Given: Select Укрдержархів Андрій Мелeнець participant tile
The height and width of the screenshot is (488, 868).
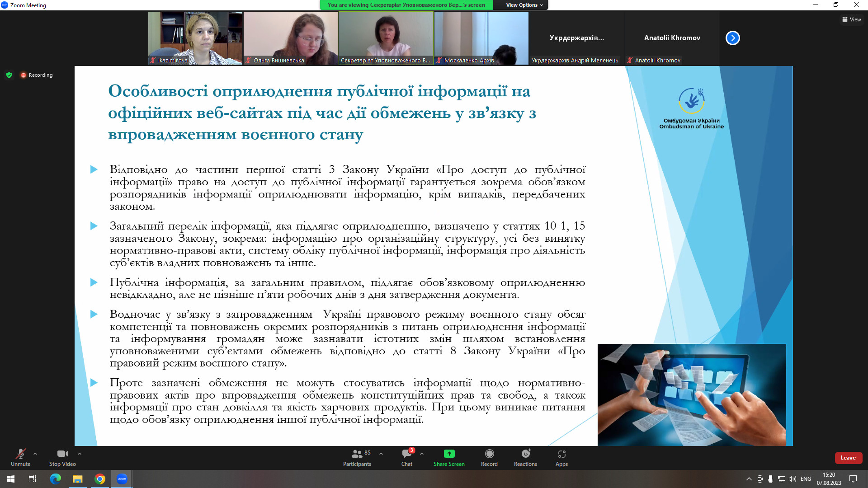Looking at the screenshot, I should [x=576, y=38].
